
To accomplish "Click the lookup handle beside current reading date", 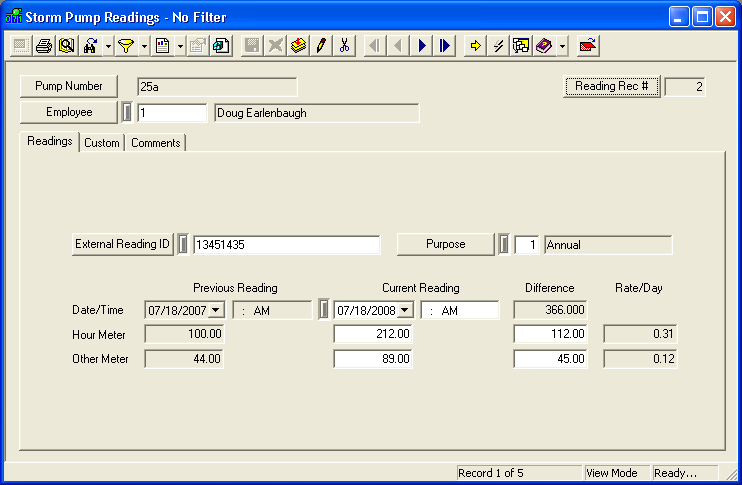I will point(324,310).
